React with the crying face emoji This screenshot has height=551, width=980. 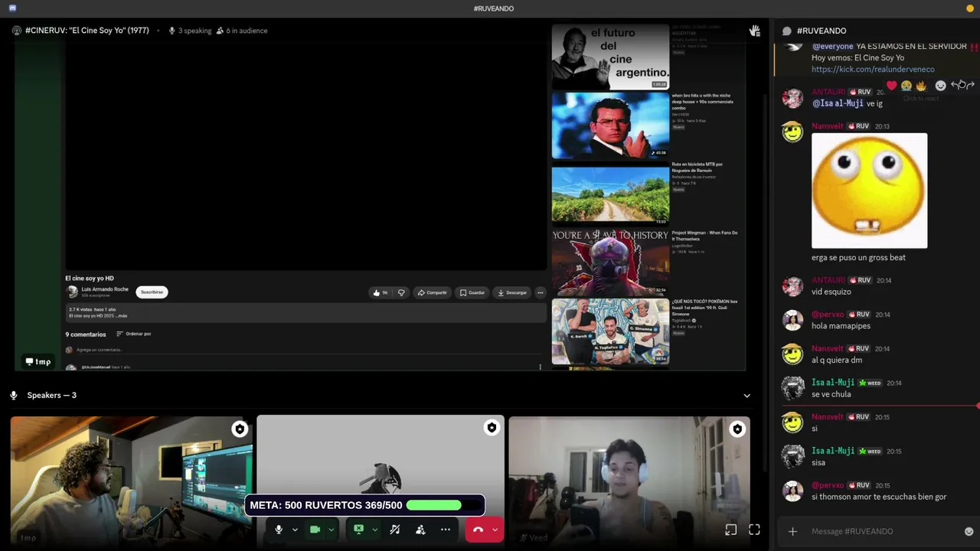coord(906,86)
